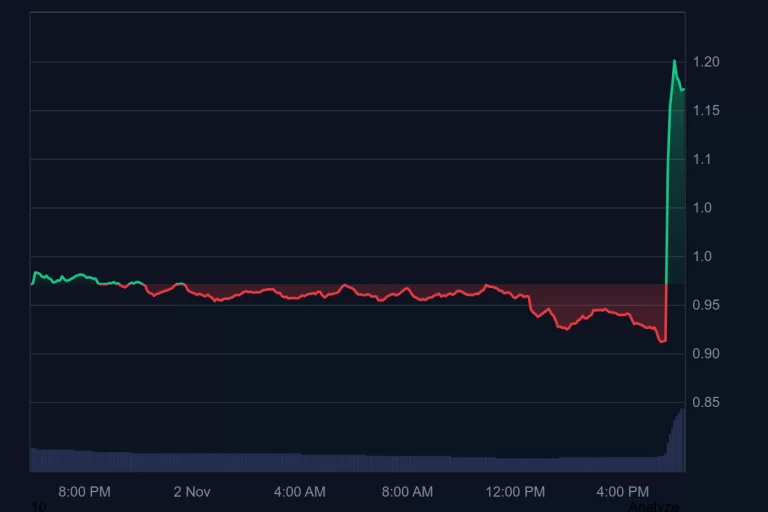Click the 8:00 AM time axis label
Image resolution: width=768 pixels, height=512 pixels.
coord(407,492)
